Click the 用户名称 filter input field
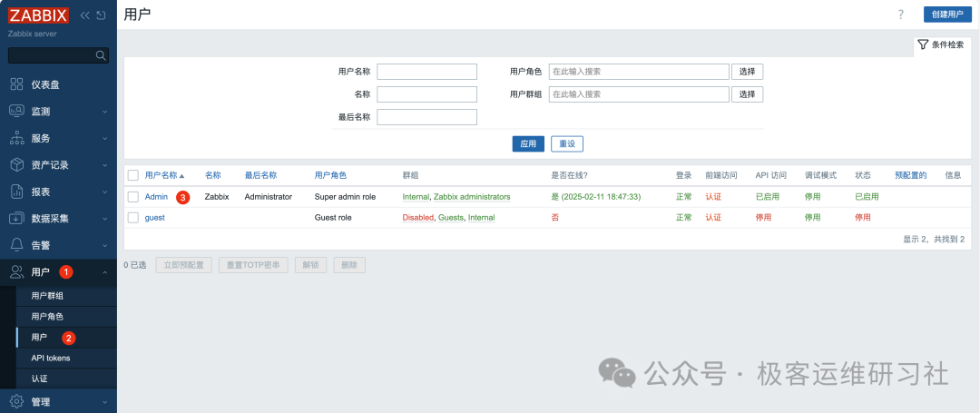 click(426, 72)
